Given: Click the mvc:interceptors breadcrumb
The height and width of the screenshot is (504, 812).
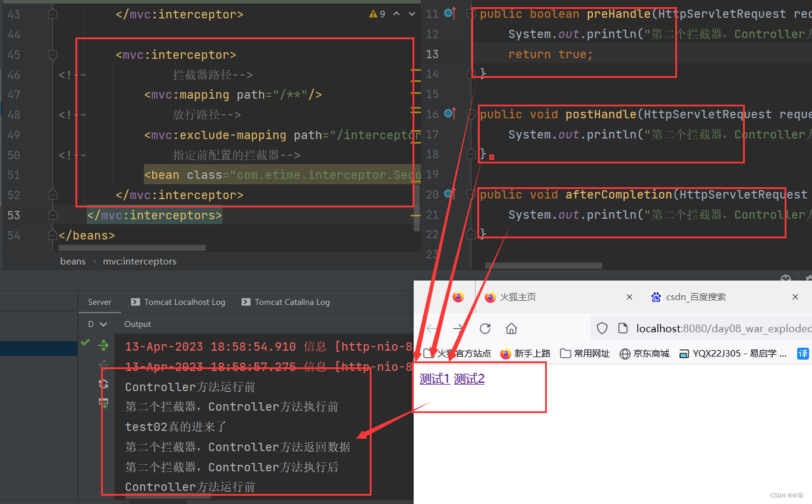Looking at the screenshot, I should 140,261.
